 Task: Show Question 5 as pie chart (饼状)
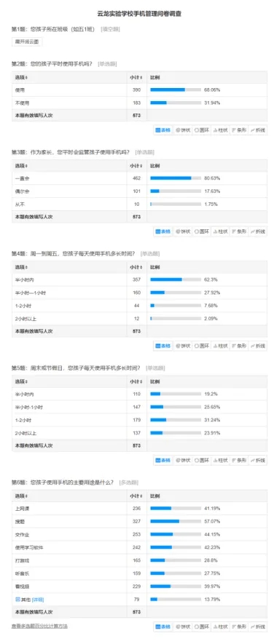[183, 460]
